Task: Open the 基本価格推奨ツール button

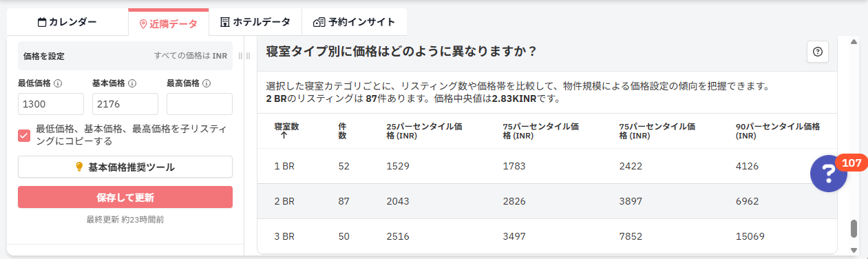Action: coord(125,167)
